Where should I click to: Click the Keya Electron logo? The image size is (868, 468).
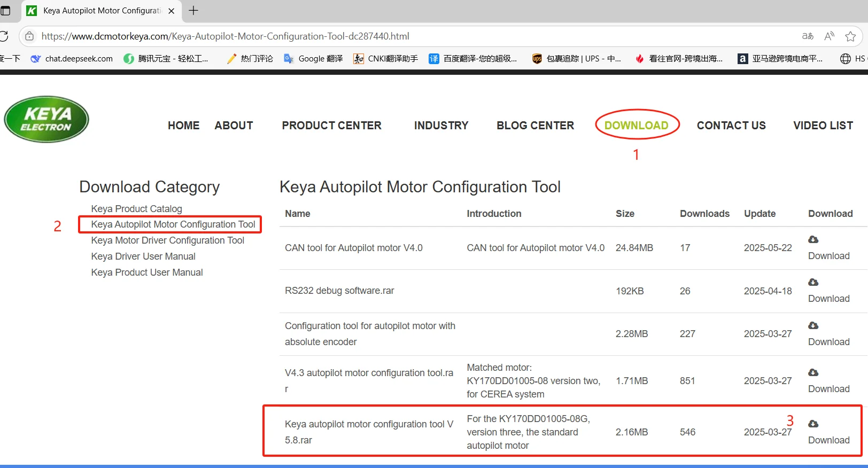coord(46,119)
